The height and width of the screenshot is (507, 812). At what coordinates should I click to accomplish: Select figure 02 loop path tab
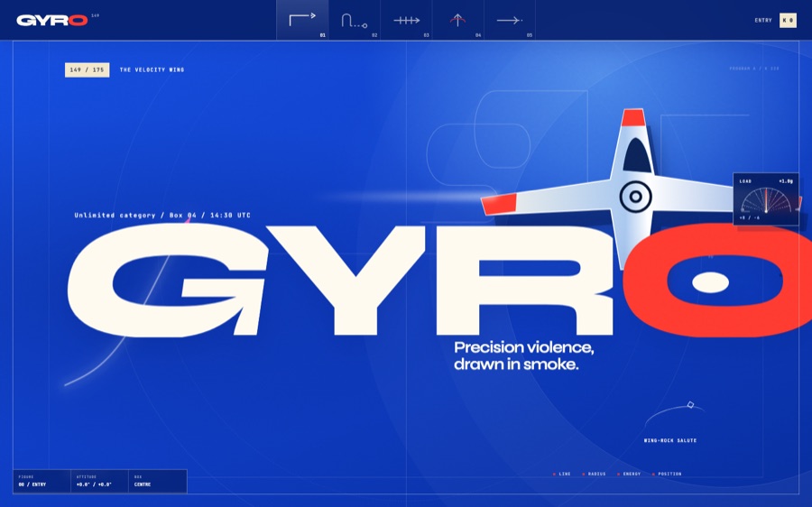tap(355, 20)
